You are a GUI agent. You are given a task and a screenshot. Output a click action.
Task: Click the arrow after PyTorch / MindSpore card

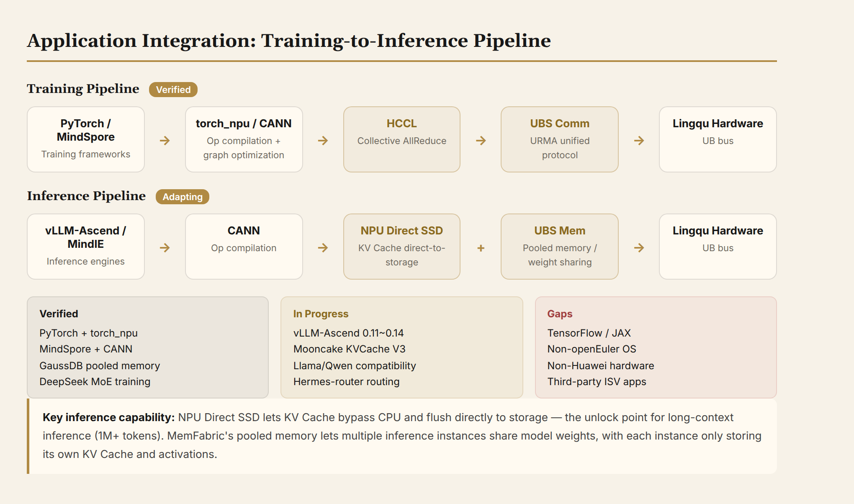point(165,141)
